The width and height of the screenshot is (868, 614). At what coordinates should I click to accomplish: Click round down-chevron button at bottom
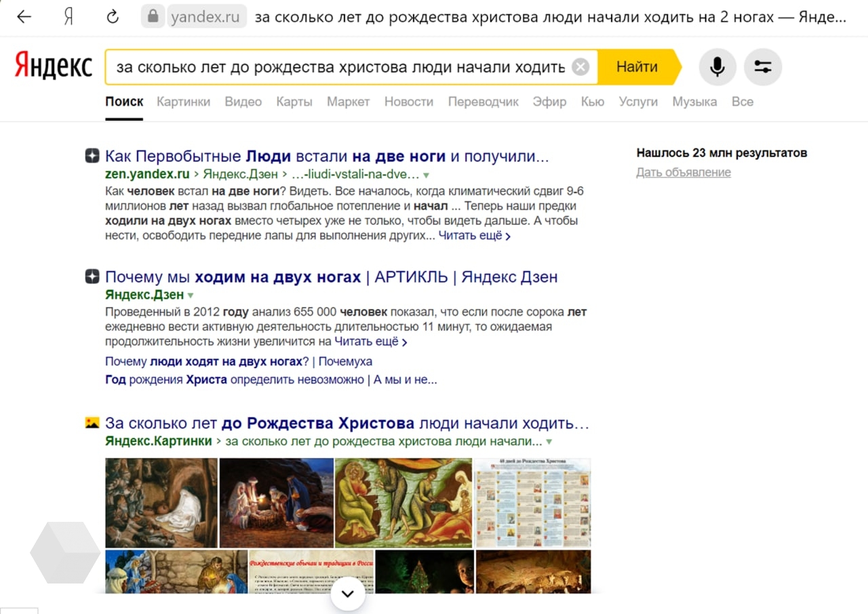click(348, 594)
